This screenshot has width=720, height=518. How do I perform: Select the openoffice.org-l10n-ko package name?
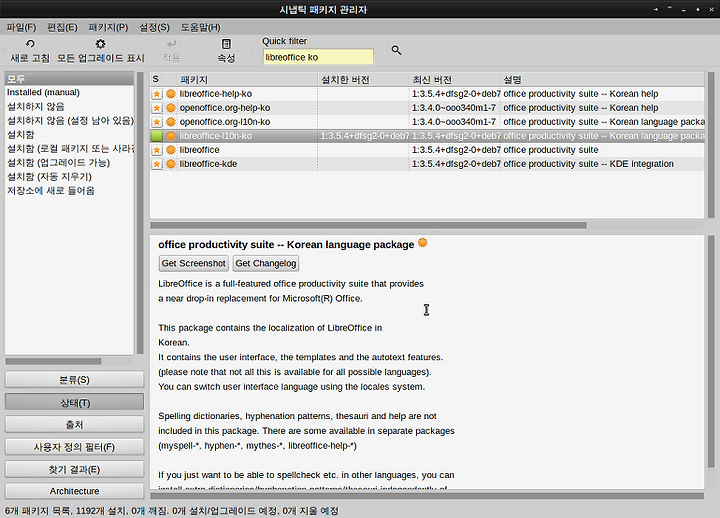coord(225,122)
